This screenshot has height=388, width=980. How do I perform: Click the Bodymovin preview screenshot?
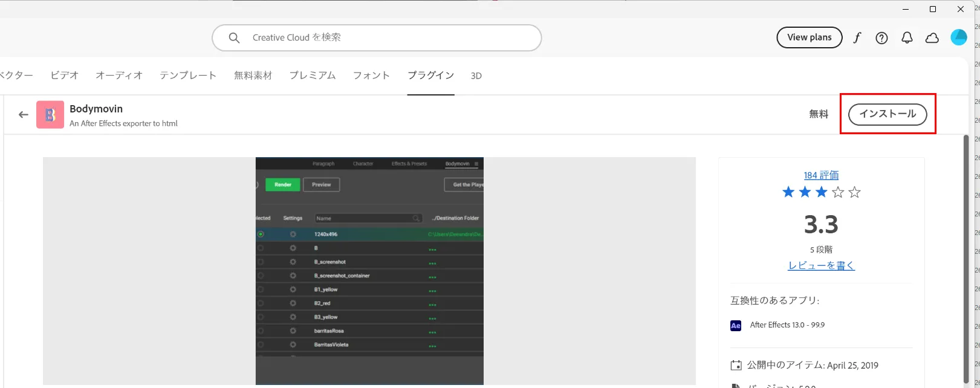point(369,271)
